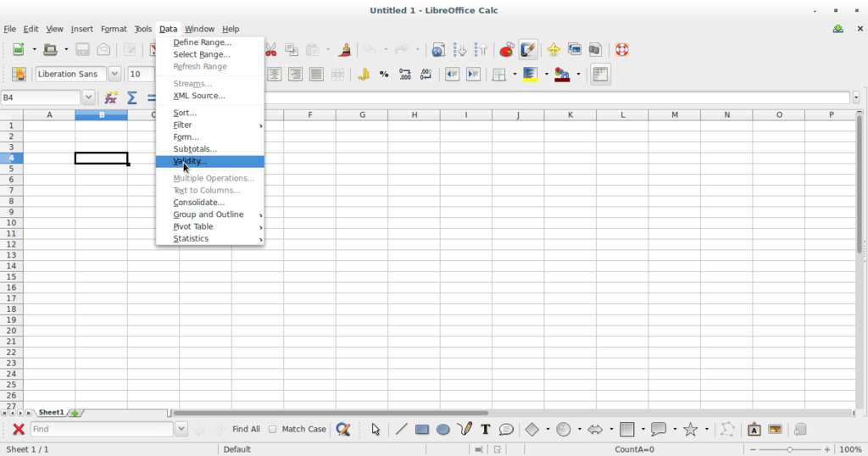Click the Percent number format icon
Image resolution: width=868 pixels, height=456 pixels.
pyautogui.click(x=384, y=75)
